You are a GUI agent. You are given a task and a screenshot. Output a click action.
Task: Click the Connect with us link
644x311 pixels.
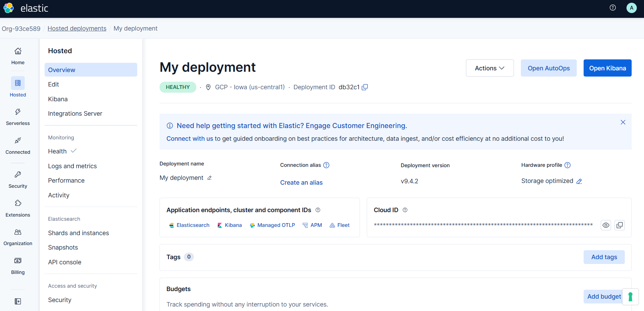[190, 139]
